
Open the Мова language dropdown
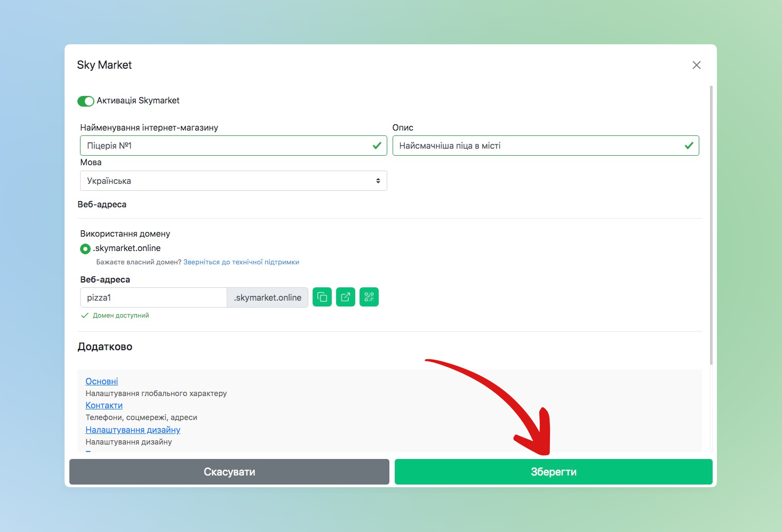pos(233,181)
